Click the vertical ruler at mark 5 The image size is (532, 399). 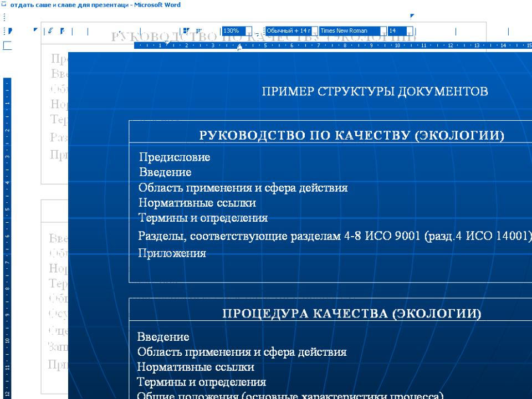pos(7,209)
